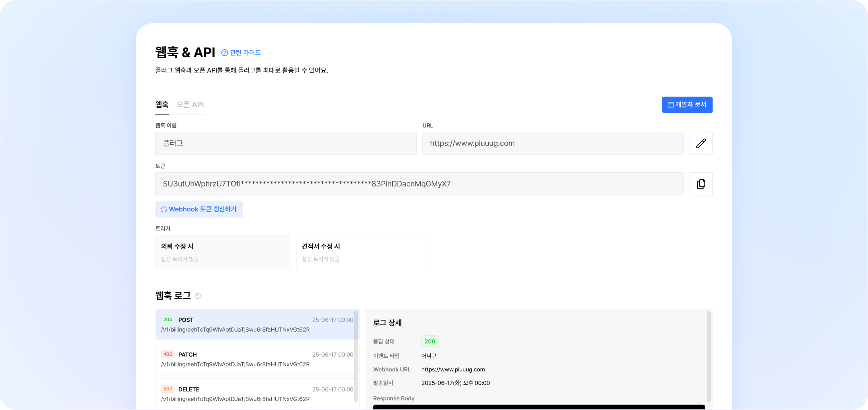
Task: Click the POST row timestamp 25-06-17 00:00
Action: [x=333, y=320]
